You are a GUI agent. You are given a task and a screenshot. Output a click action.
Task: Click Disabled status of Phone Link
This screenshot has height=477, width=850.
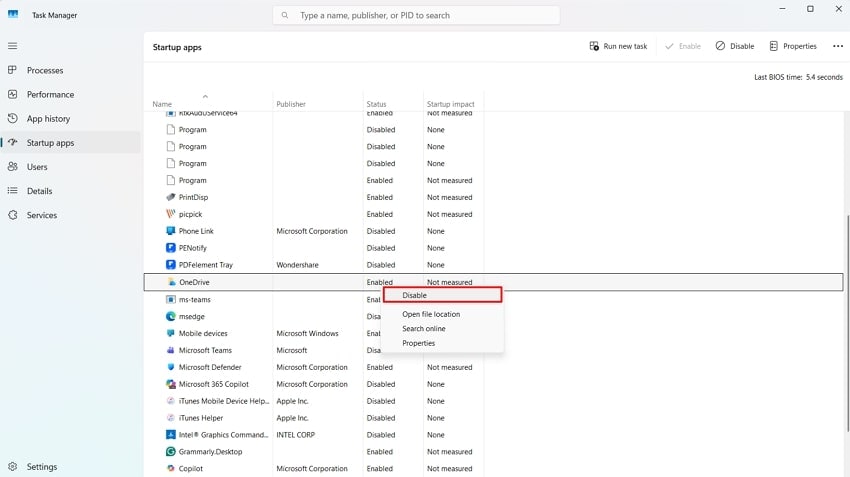[x=381, y=231]
